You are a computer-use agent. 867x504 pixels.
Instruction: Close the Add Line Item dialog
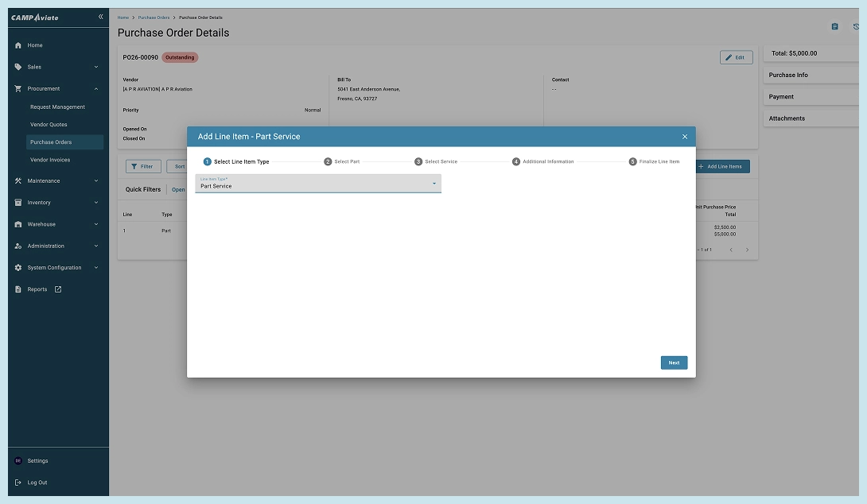pos(685,137)
